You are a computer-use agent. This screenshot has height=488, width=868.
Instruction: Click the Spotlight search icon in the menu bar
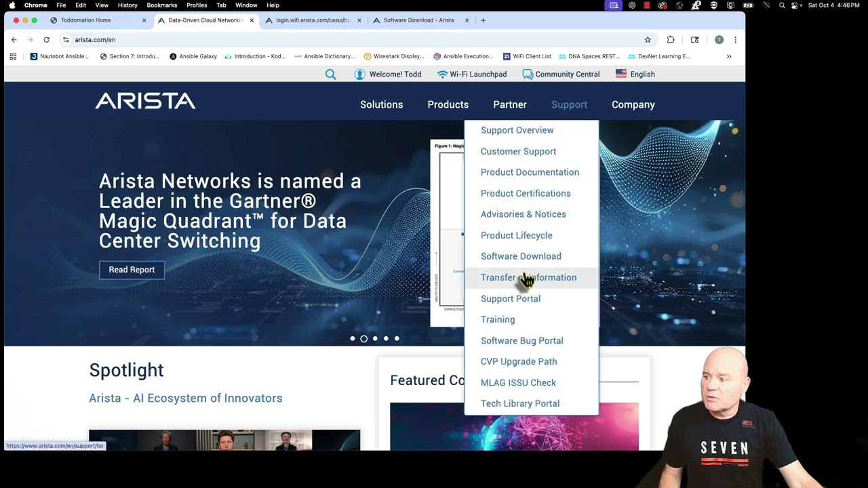[x=782, y=5]
